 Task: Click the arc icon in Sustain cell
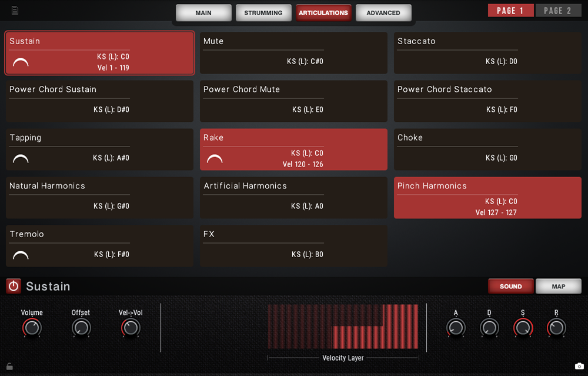(x=21, y=62)
